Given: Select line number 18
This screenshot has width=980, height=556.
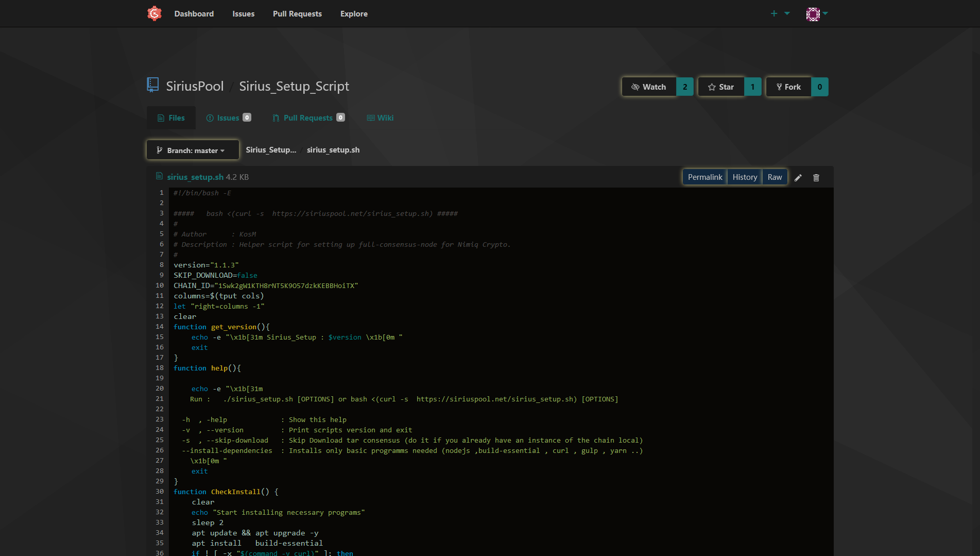Looking at the screenshot, I should (x=160, y=368).
